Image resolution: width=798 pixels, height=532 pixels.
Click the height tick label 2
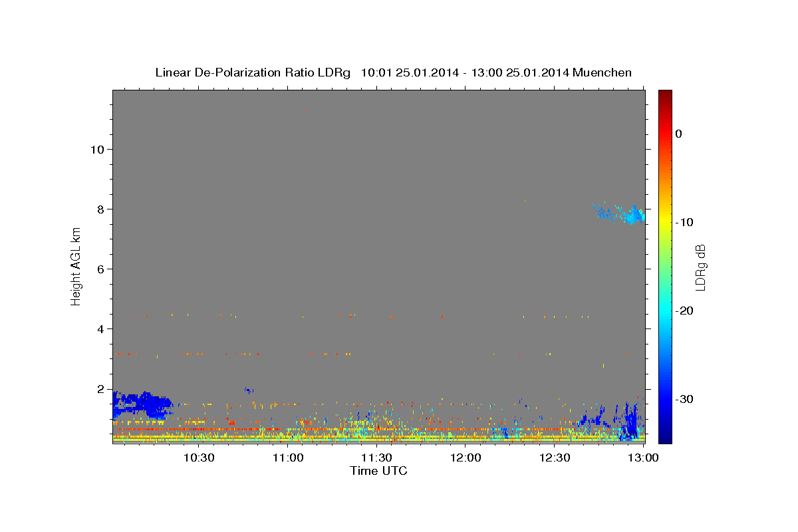tap(100, 388)
